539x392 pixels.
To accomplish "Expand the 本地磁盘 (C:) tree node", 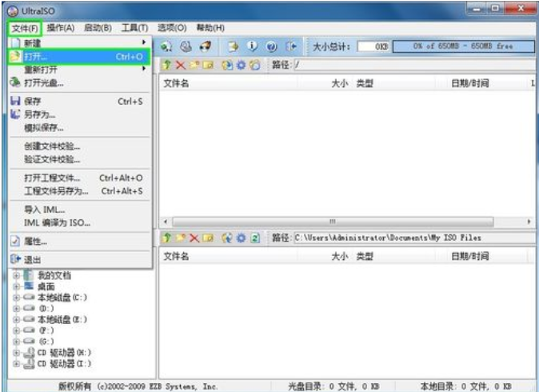I will coord(16,298).
